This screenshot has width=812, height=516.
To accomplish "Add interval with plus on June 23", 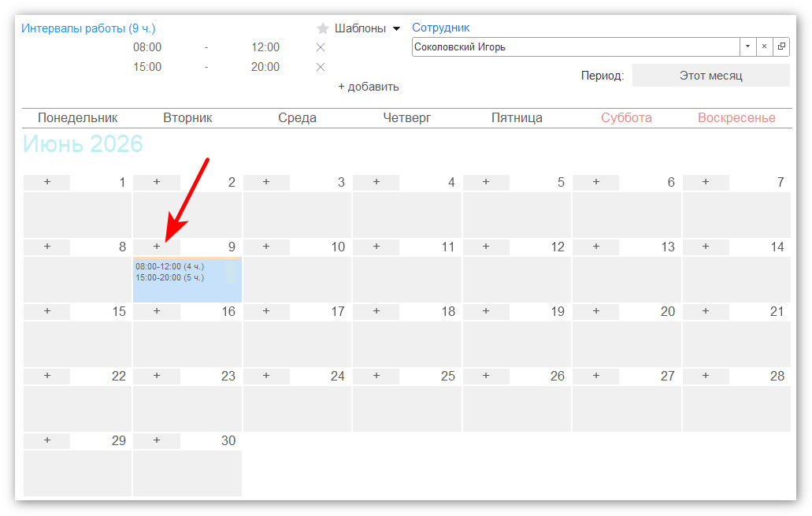I will (x=157, y=376).
